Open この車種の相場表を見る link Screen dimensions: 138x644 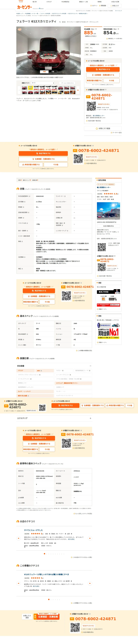click(84, 351)
